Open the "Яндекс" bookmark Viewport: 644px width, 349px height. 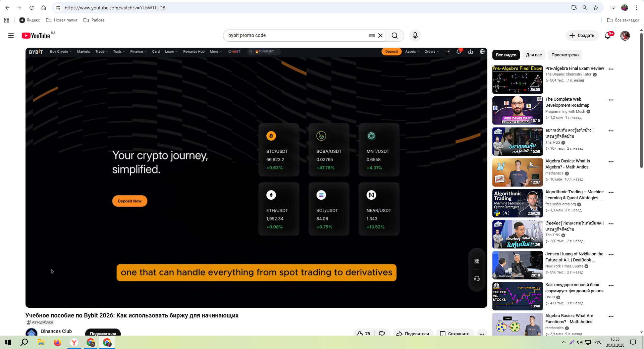[30, 20]
